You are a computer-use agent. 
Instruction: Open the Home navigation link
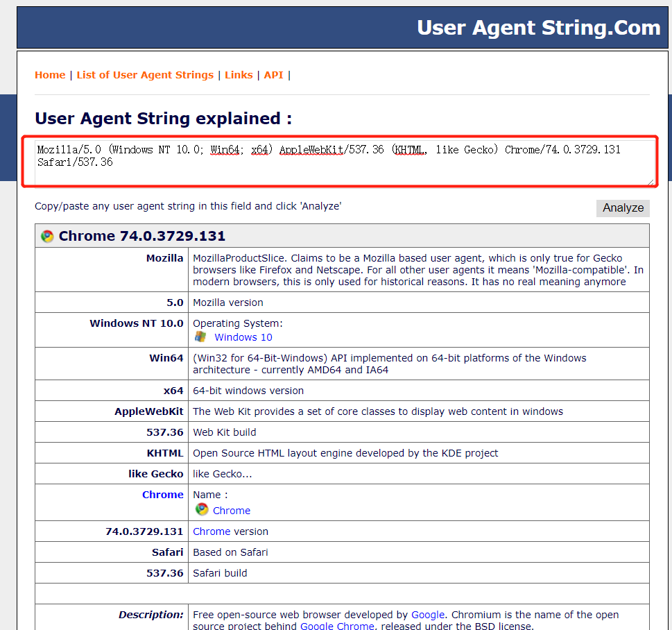(49, 74)
